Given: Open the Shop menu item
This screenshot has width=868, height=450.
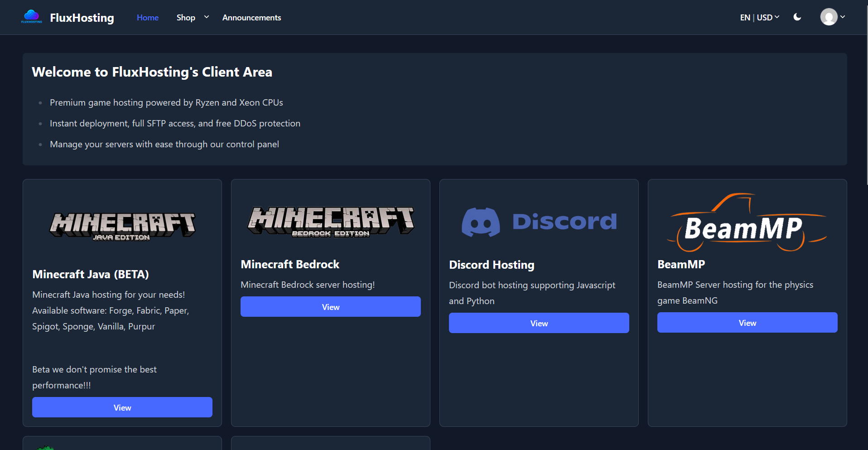Looking at the screenshot, I should (x=186, y=17).
